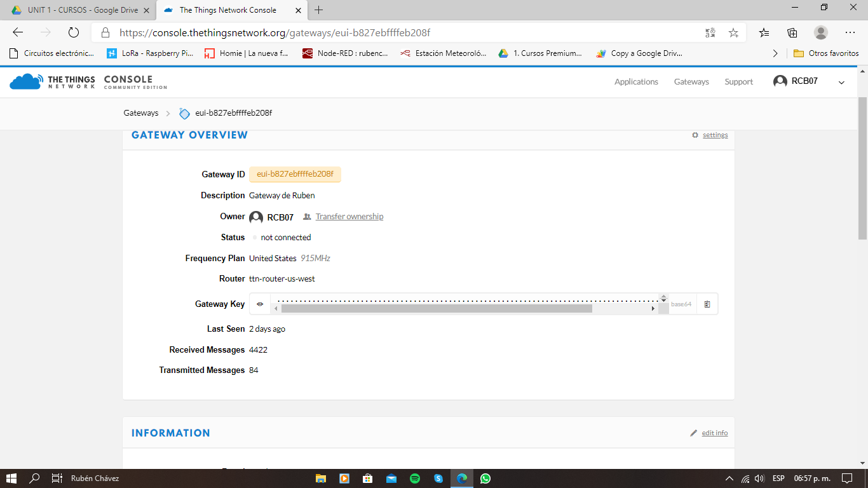868x488 pixels.
Task: Open Support in console header
Action: pyautogui.click(x=739, y=81)
